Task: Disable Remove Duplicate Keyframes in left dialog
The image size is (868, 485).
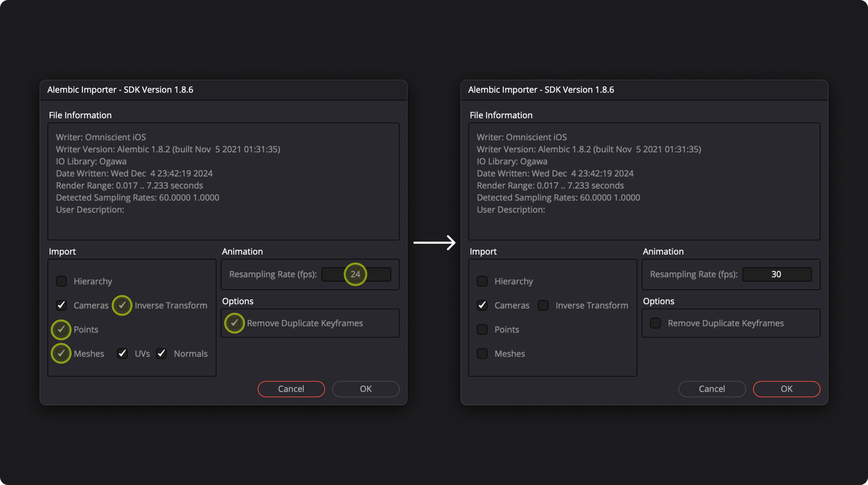Action: tap(234, 323)
